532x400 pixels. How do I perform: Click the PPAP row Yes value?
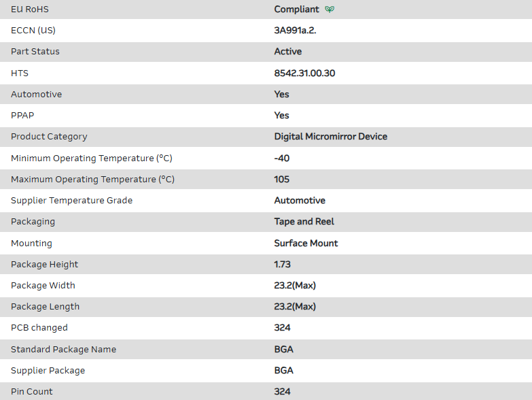[281, 116]
